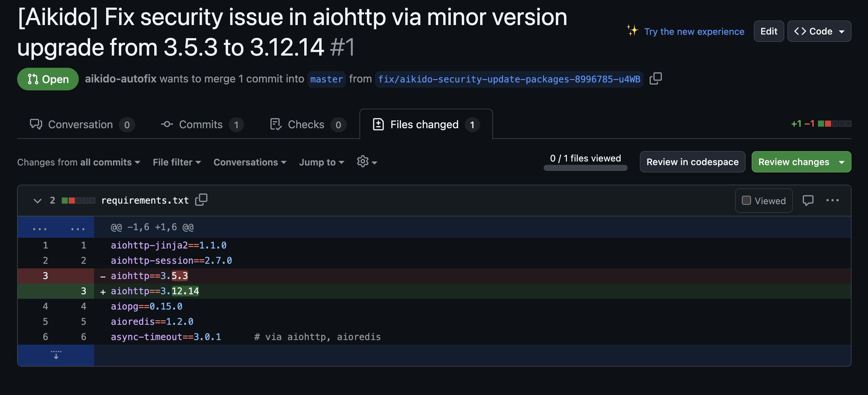Viewport: 868px width, 395px height.
Task: Click the removed line aiohttp==3.5.3
Action: click(x=149, y=276)
